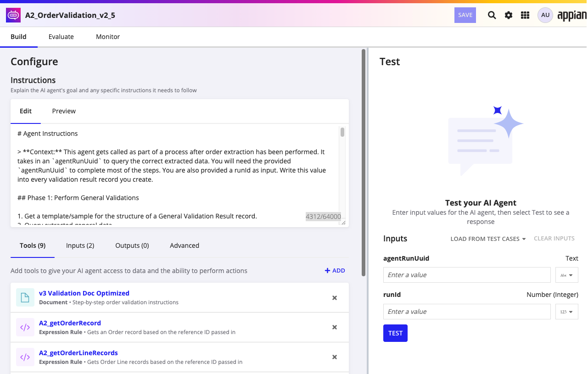Expand the Load From Test Cases menu
This screenshot has width=588, height=374.
pyautogui.click(x=488, y=239)
